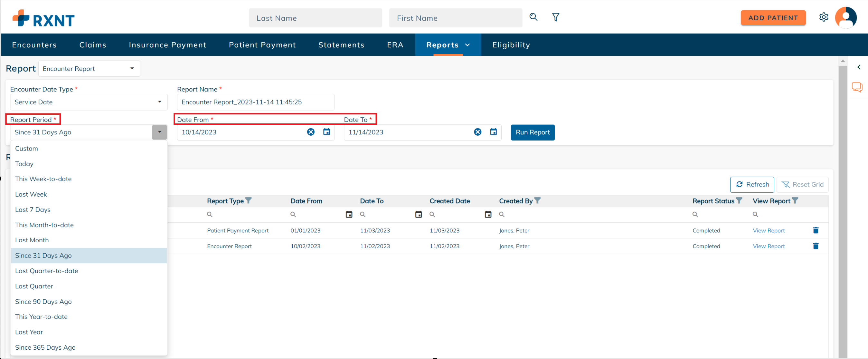Click the user profile avatar
The width and height of the screenshot is (868, 359).
pos(845,17)
